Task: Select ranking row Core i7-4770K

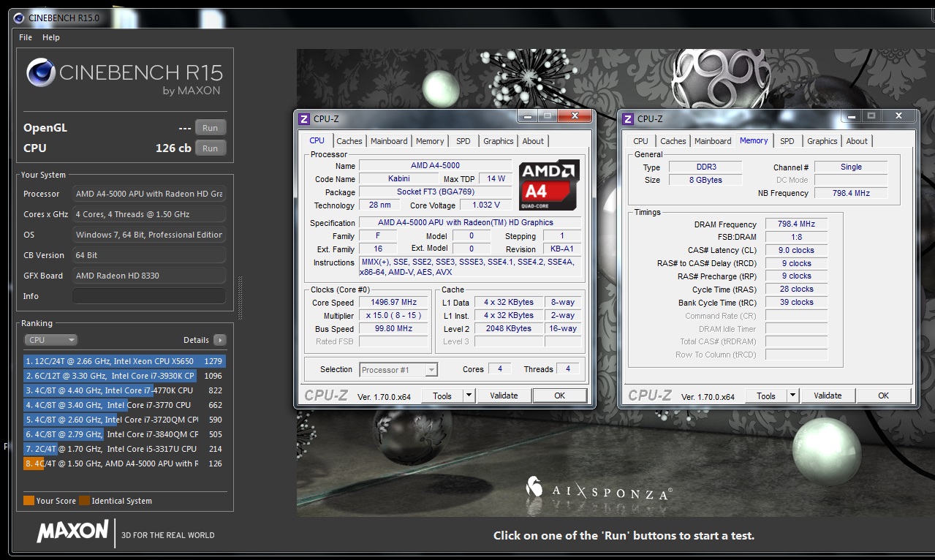Action: (x=124, y=390)
